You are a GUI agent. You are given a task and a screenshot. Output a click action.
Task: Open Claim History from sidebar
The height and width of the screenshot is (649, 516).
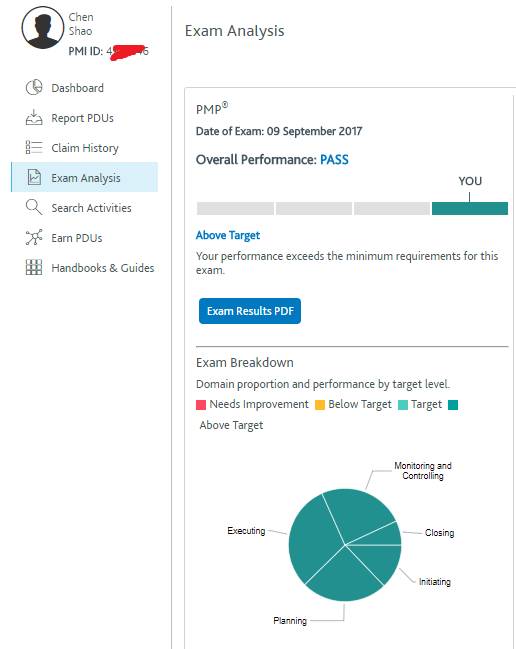pos(85,148)
